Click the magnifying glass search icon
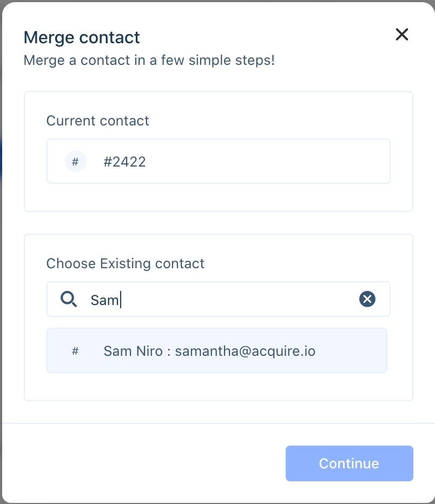This screenshot has width=435, height=504. click(69, 299)
